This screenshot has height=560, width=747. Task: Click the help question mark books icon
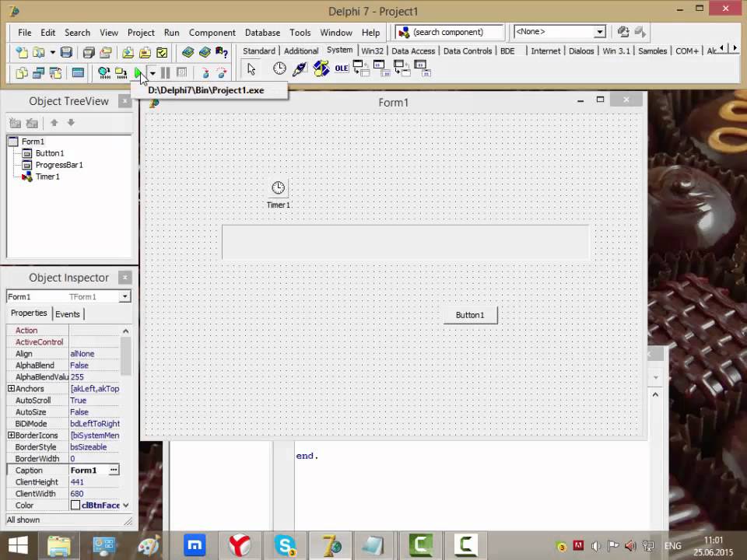click(222, 52)
